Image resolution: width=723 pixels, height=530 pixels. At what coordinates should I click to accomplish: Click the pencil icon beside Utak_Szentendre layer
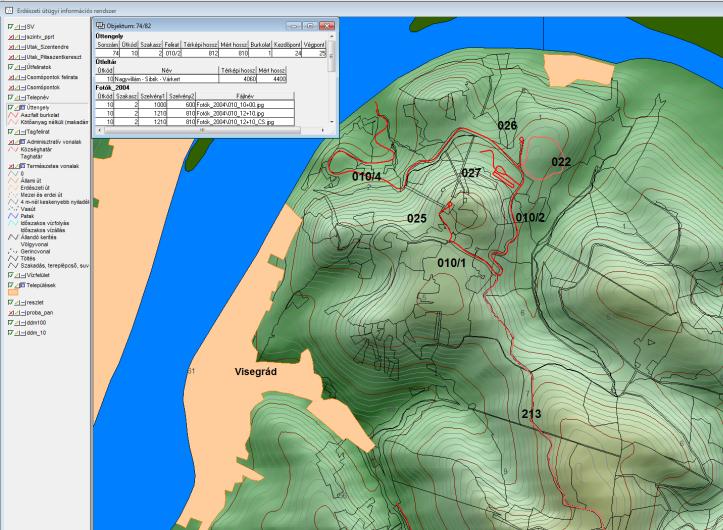(17, 47)
